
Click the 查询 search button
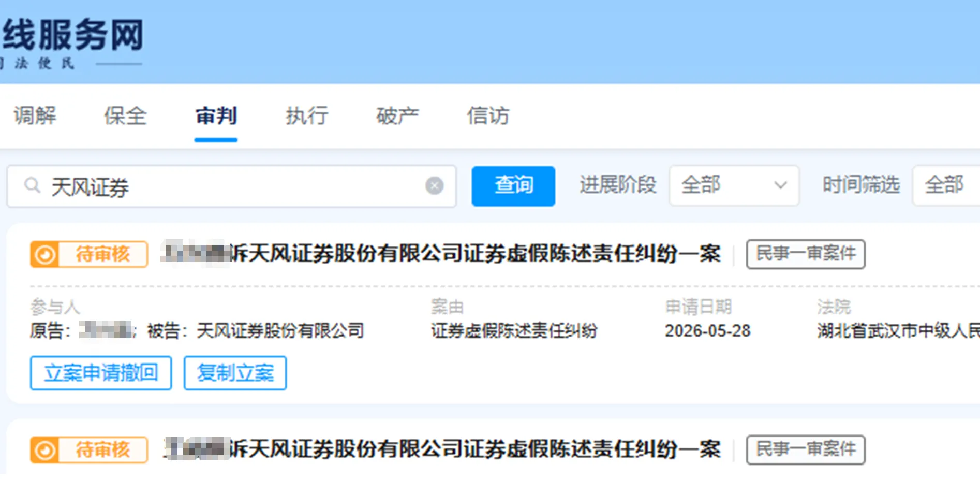click(513, 186)
